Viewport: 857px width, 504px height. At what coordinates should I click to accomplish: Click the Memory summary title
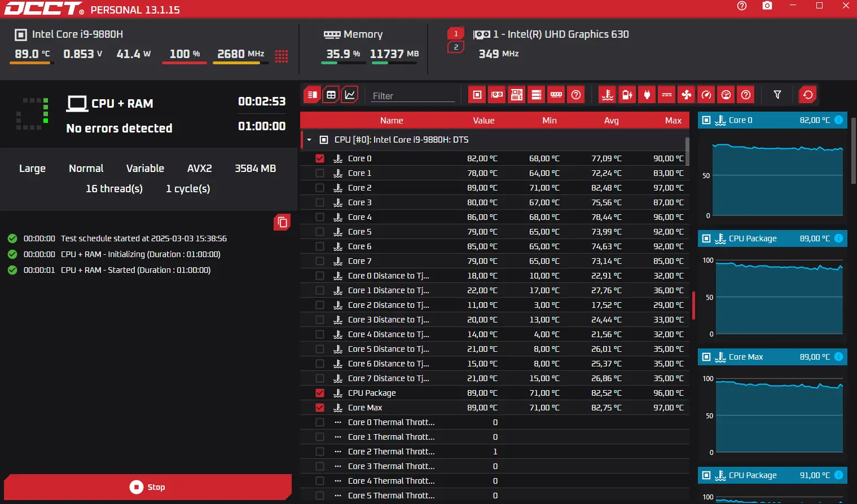(x=363, y=34)
